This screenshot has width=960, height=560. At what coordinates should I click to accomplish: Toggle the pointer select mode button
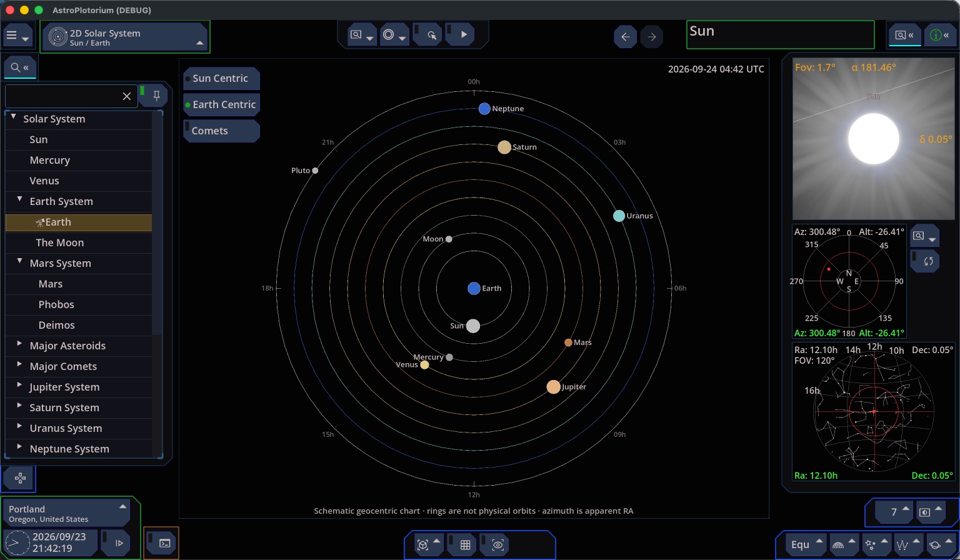click(428, 35)
